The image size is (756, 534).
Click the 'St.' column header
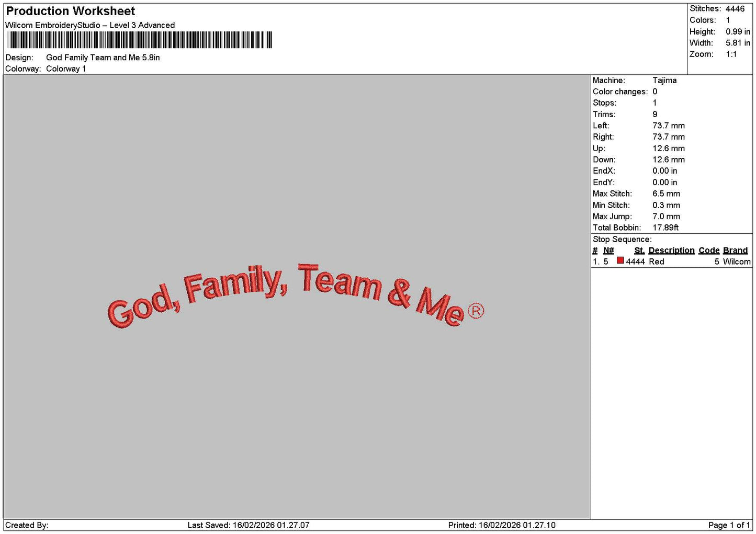pyautogui.click(x=639, y=251)
